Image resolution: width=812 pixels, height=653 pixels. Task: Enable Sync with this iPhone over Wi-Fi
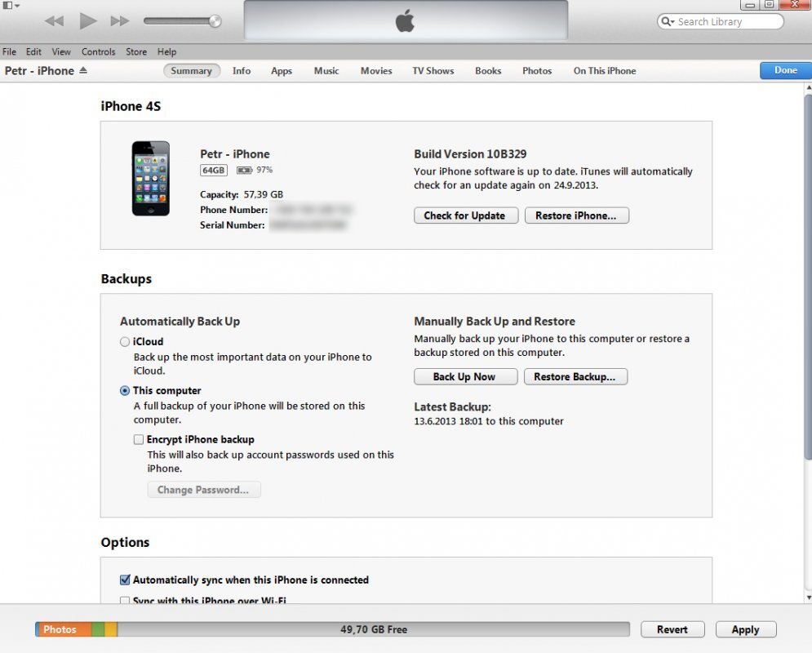125,601
